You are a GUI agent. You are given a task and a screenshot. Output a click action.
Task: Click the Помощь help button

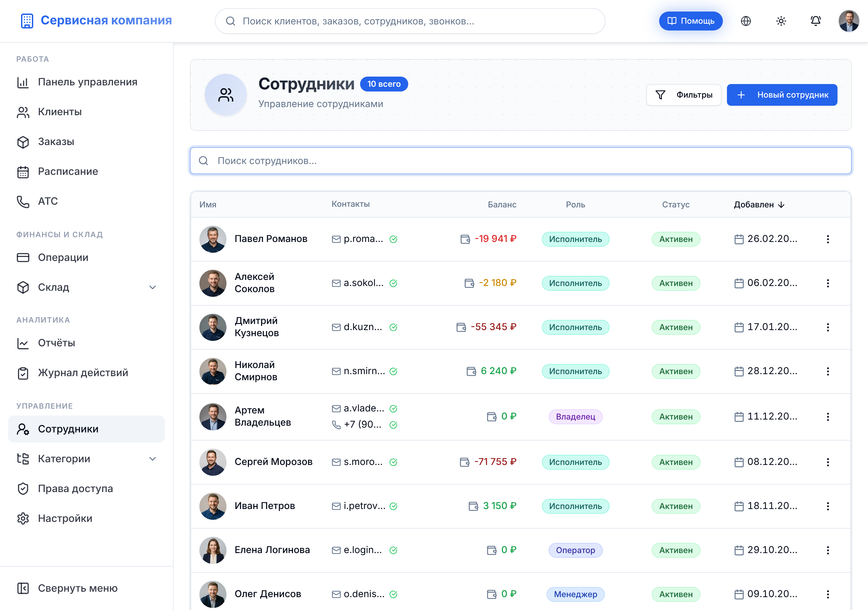click(x=690, y=21)
